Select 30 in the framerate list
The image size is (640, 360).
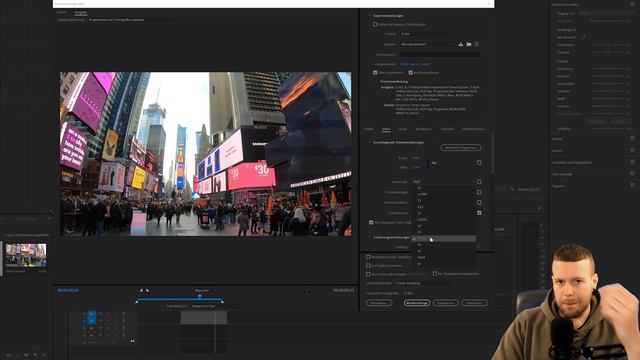(444, 244)
